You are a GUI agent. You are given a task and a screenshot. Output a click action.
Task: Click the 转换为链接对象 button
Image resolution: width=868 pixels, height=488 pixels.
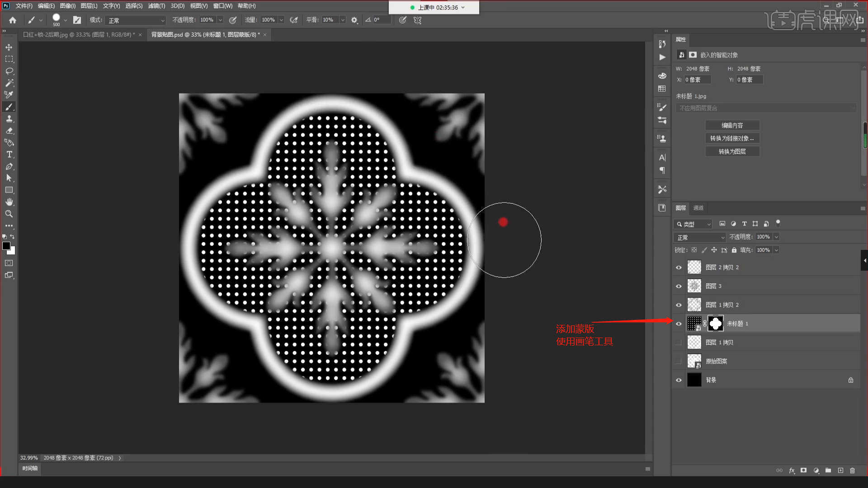(732, 138)
